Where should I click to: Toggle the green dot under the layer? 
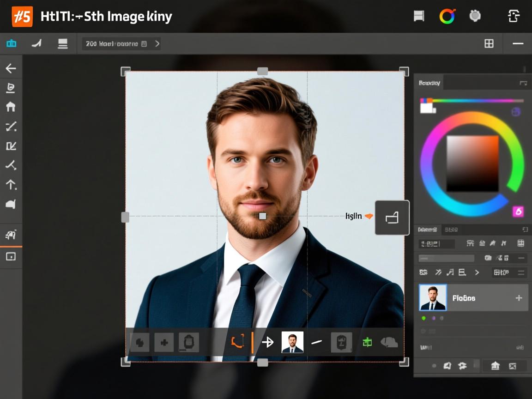pos(424,318)
